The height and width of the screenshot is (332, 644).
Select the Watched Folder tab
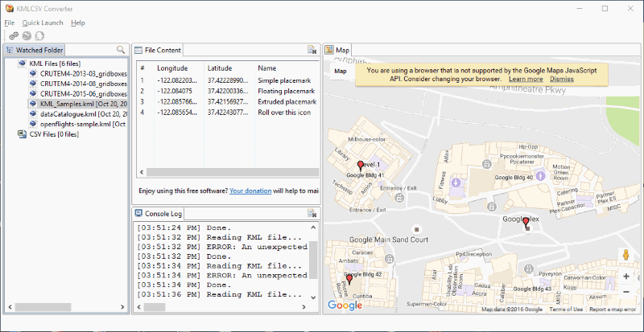coord(35,50)
